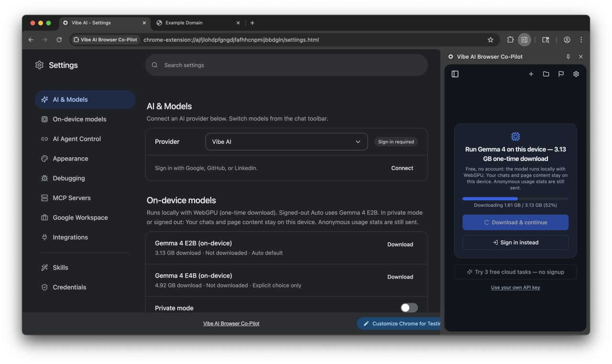Screen dimensions: 612x364
Task: Start a new chat with plus icon
Action: (531, 74)
